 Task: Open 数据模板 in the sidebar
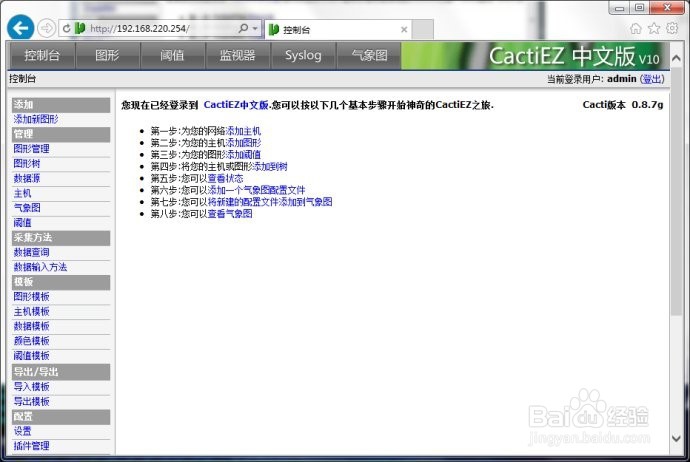[x=31, y=326]
